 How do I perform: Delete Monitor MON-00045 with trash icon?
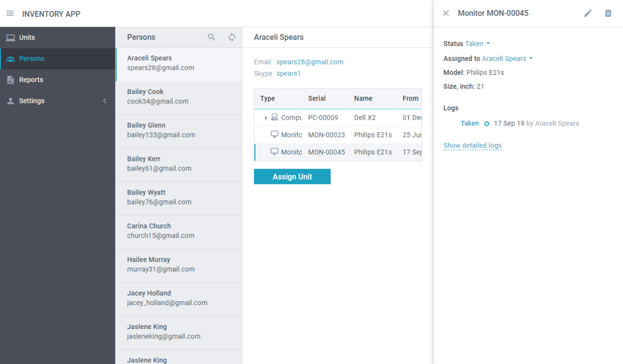(x=608, y=13)
